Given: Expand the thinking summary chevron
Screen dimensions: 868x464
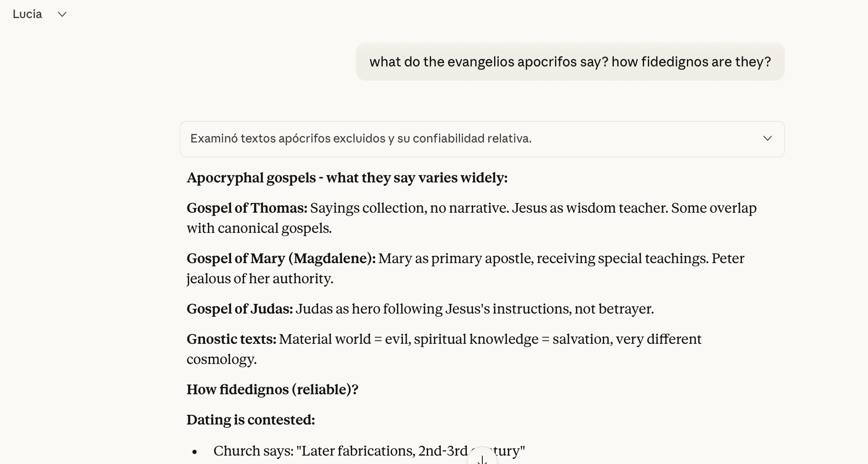Looking at the screenshot, I should [767, 139].
